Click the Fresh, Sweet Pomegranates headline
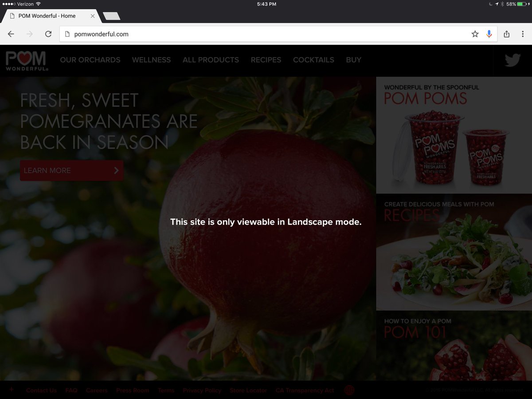This screenshot has width=532, height=399. 109,121
